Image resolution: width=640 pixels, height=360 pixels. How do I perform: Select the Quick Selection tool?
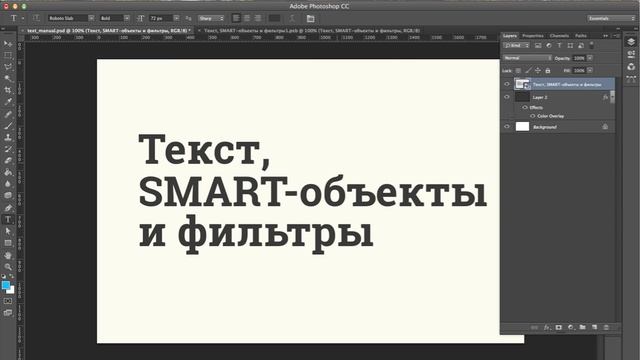[8, 78]
